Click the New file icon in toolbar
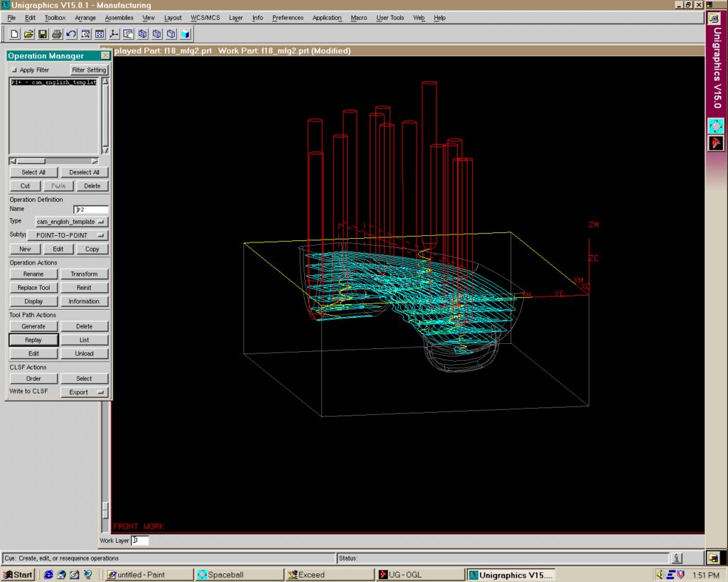 (14, 33)
